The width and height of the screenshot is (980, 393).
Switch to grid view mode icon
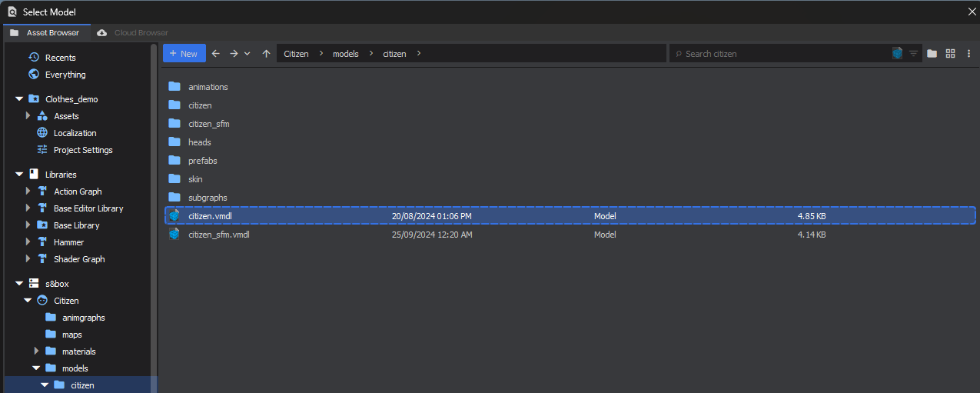click(951, 53)
